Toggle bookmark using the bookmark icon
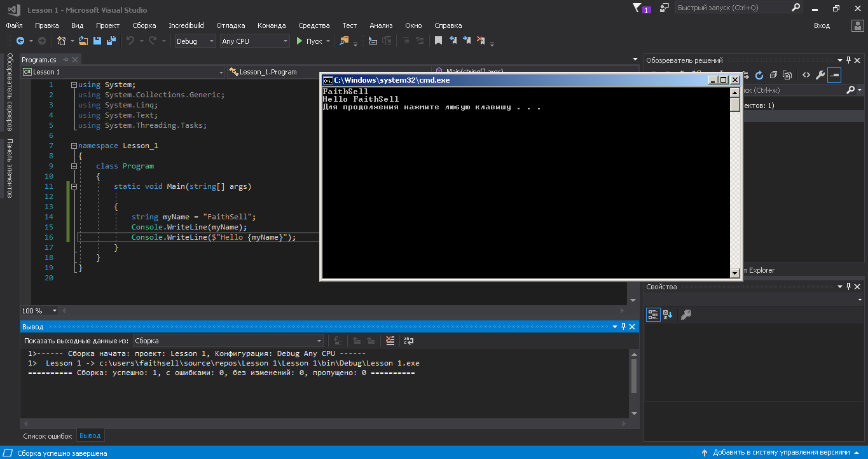Viewport: 868px width, 459px height. [438, 41]
